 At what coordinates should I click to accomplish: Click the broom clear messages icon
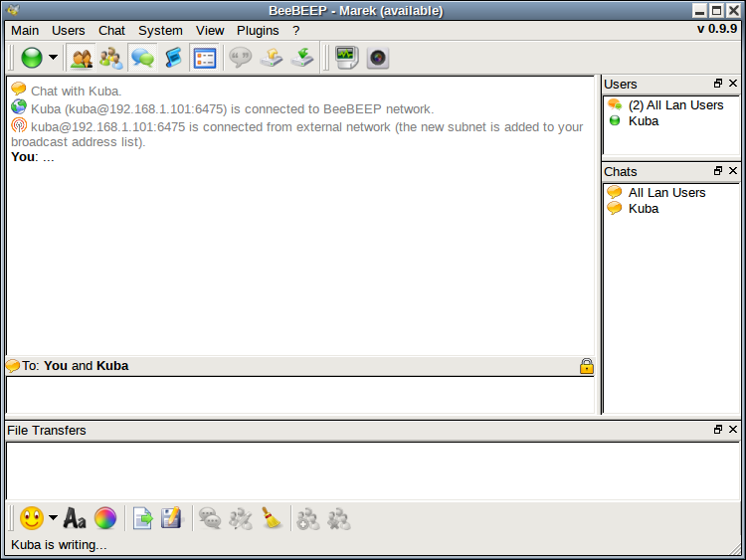pos(273,517)
